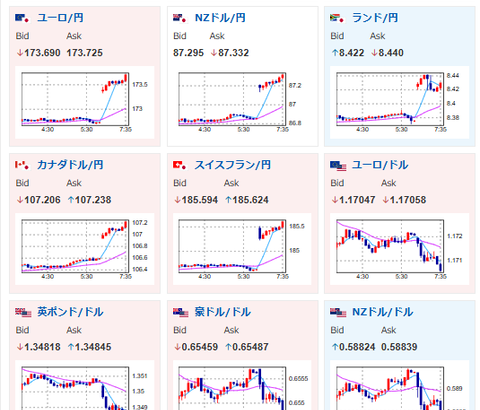Click the British Pound/Dollar flag icon

tap(23, 312)
